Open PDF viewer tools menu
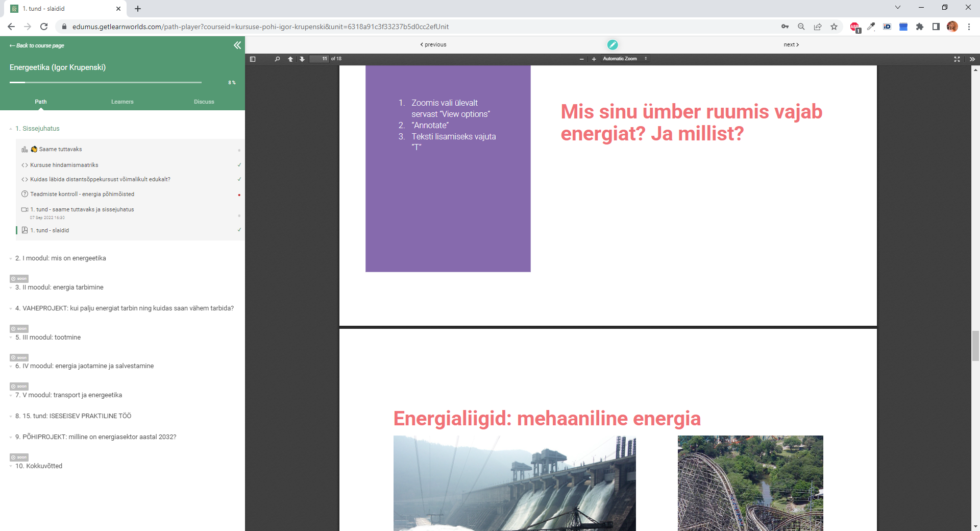Viewport: 980px width, 531px height. click(972, 59)
